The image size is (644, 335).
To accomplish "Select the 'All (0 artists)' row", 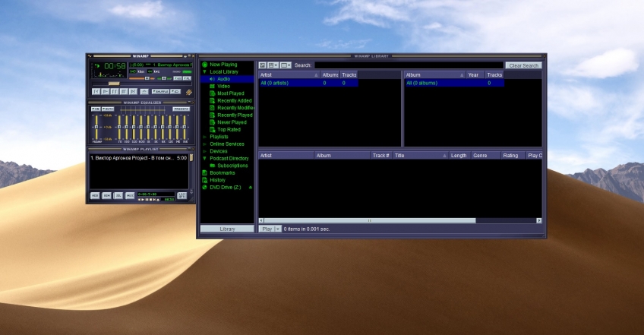I will (308, 83).
